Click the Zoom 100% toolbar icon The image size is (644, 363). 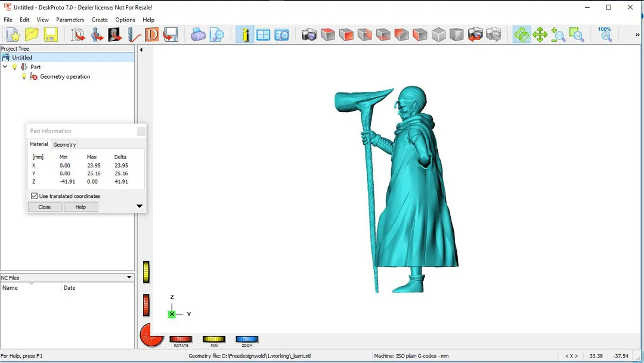(x=605, y=35)
